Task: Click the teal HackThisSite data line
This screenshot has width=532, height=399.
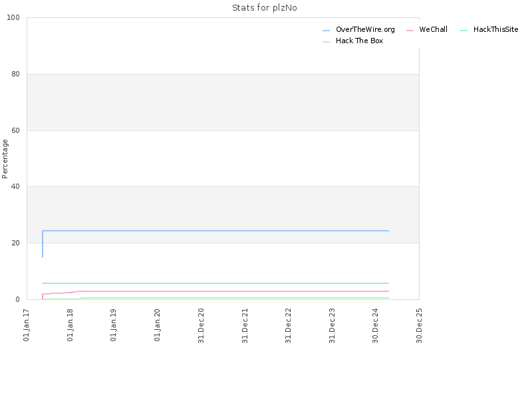Action: pyautogui.click(x=215, y=283)
